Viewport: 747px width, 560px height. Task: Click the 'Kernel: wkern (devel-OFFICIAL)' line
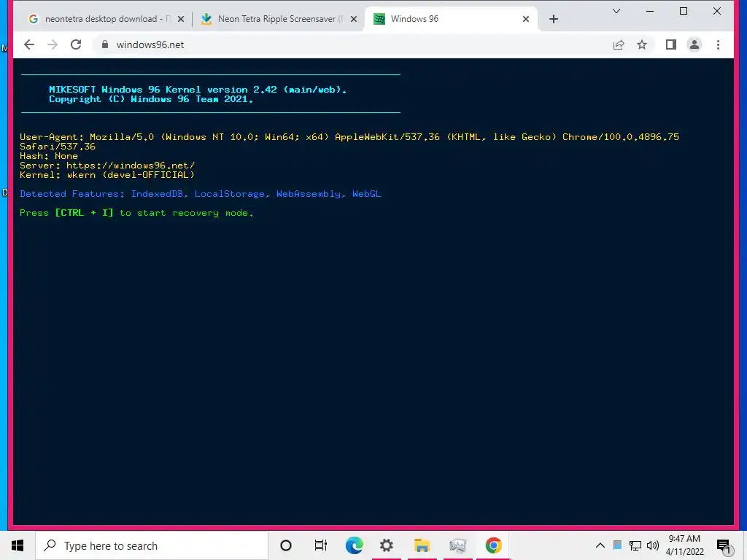107,175
